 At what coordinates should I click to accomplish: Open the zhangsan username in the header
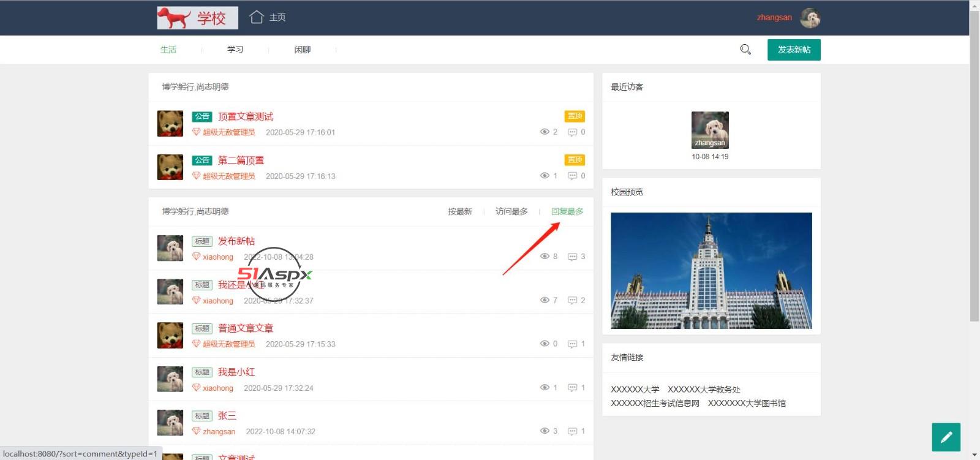774,17
